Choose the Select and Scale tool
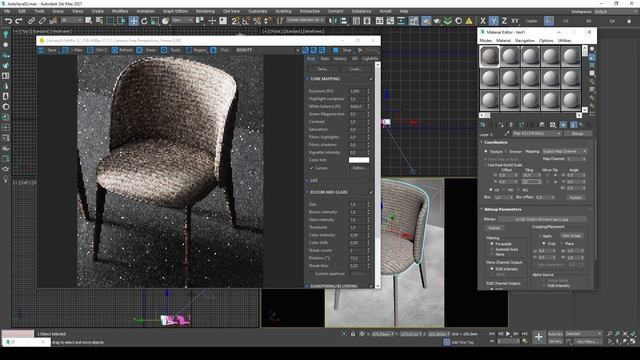 (155, 21)
